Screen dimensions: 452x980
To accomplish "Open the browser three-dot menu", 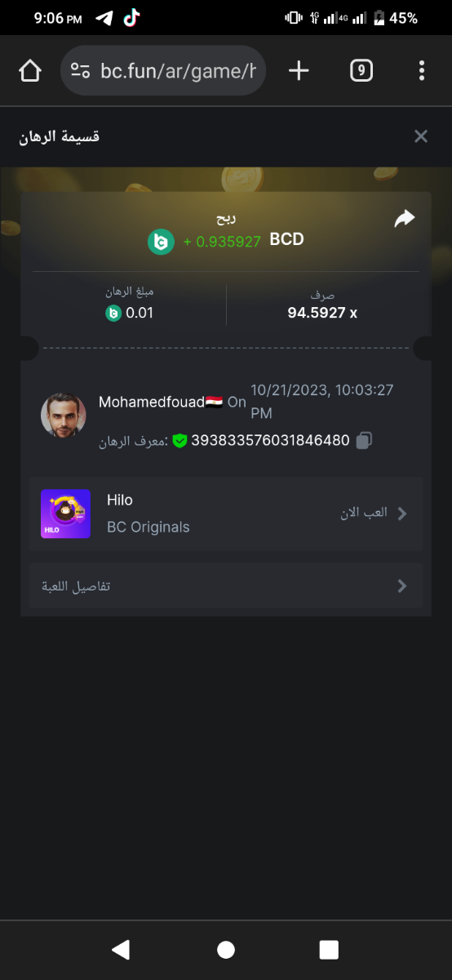I will click(x=422, y=71).
